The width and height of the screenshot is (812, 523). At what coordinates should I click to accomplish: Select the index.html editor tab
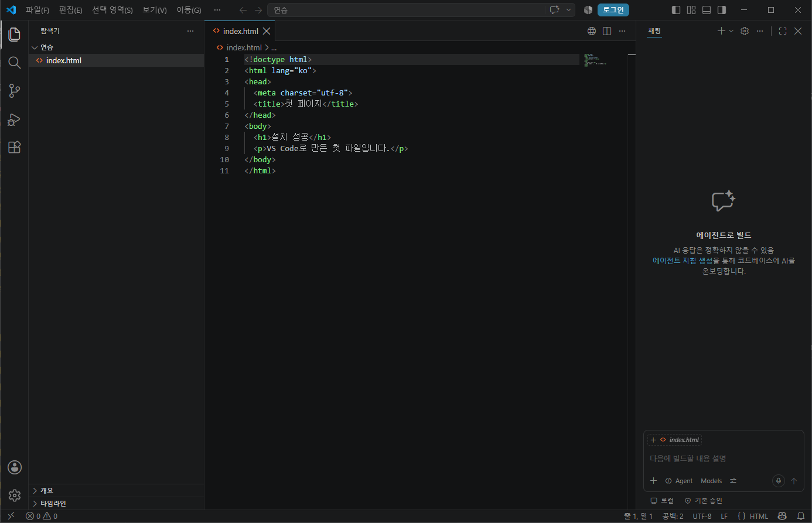[240, 31]
